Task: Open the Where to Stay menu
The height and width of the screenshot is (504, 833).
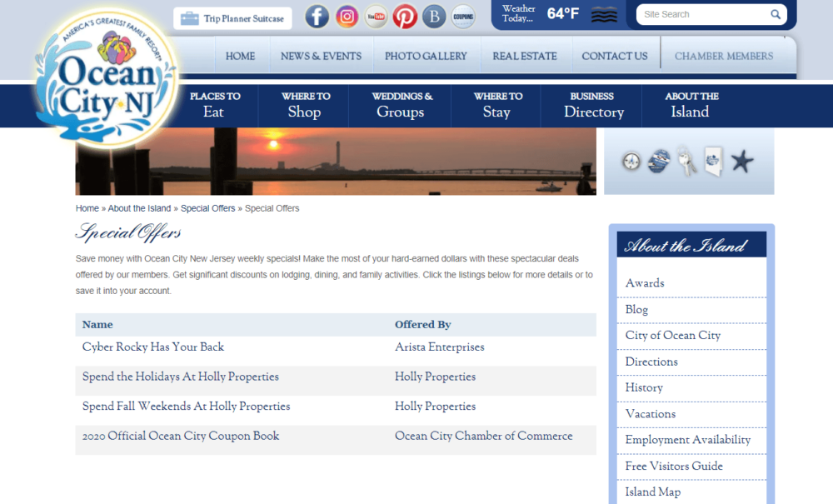Action: pos(496,106)
